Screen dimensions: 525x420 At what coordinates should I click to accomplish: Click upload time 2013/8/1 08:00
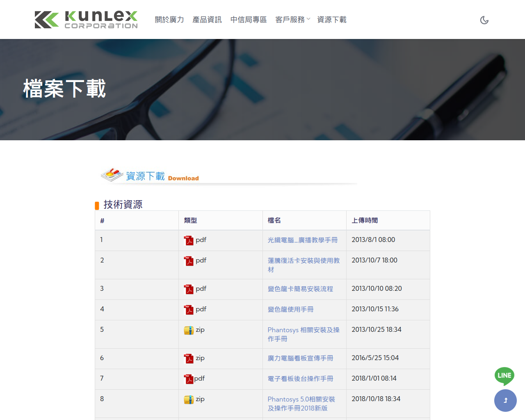pyautogui.click(x=373, y=240)
